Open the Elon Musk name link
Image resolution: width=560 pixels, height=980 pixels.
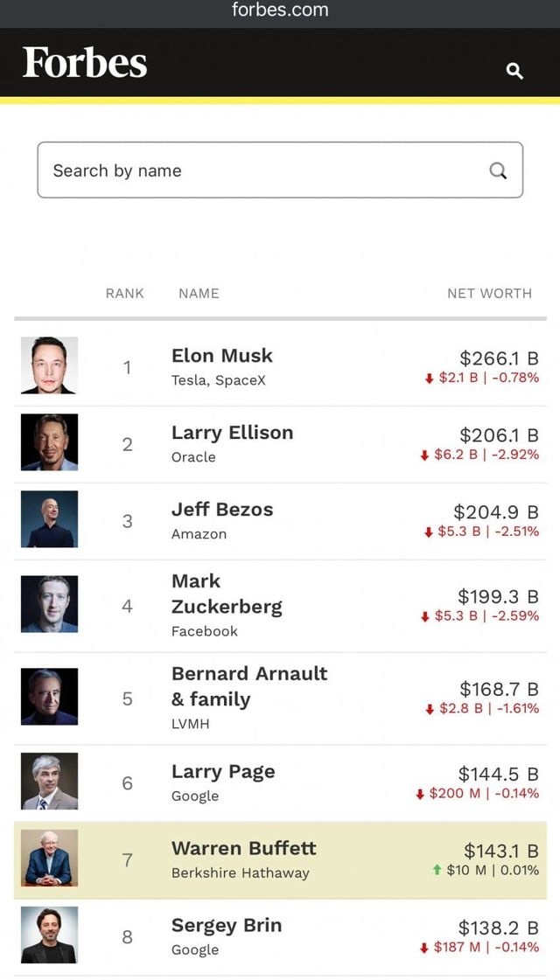click(x=222, y=356)
